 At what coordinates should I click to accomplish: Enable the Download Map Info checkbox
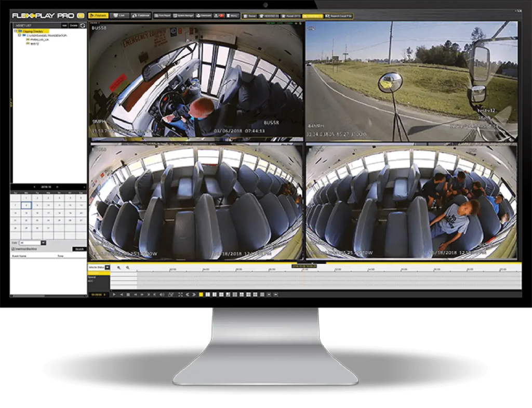(x=13, y=248)
